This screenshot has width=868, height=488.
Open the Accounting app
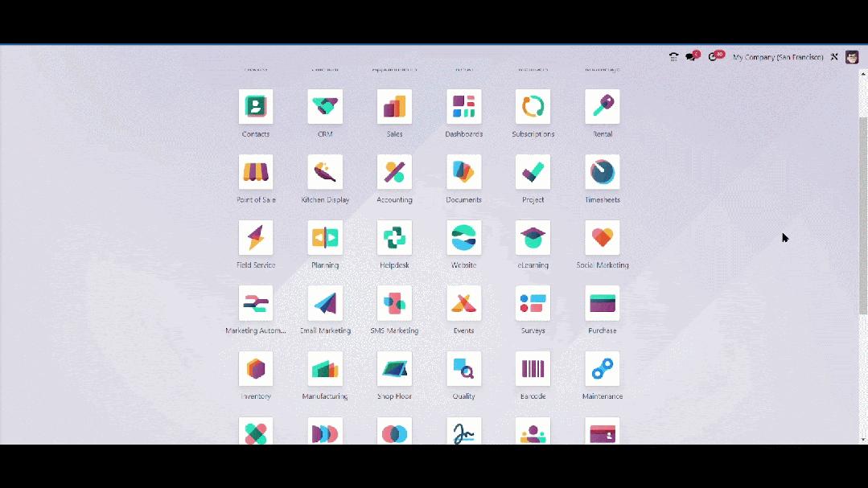[394, 171]
